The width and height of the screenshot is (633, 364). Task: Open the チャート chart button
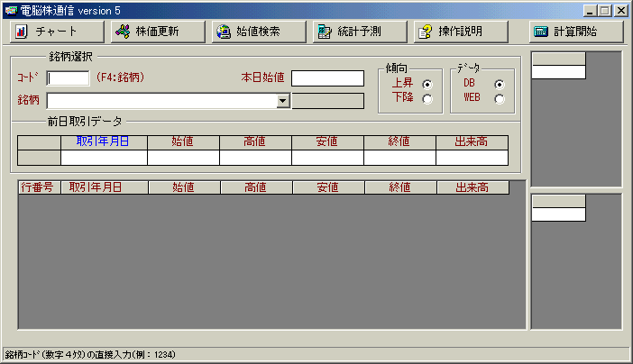click(57, 32)
